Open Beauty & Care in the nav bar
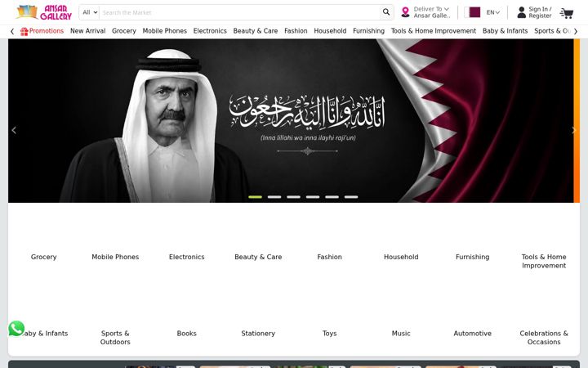This screenshot has height=368, width=588. pos(256,31)
